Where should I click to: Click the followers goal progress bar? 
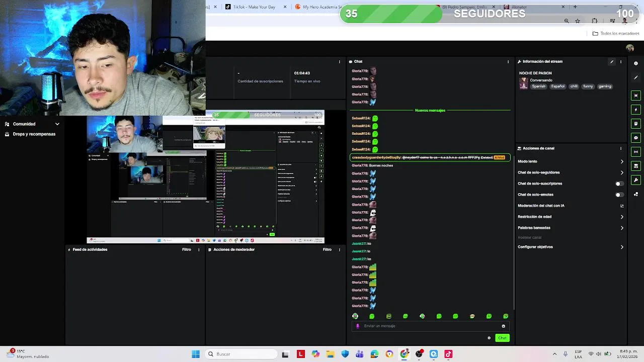coord(489,14)
